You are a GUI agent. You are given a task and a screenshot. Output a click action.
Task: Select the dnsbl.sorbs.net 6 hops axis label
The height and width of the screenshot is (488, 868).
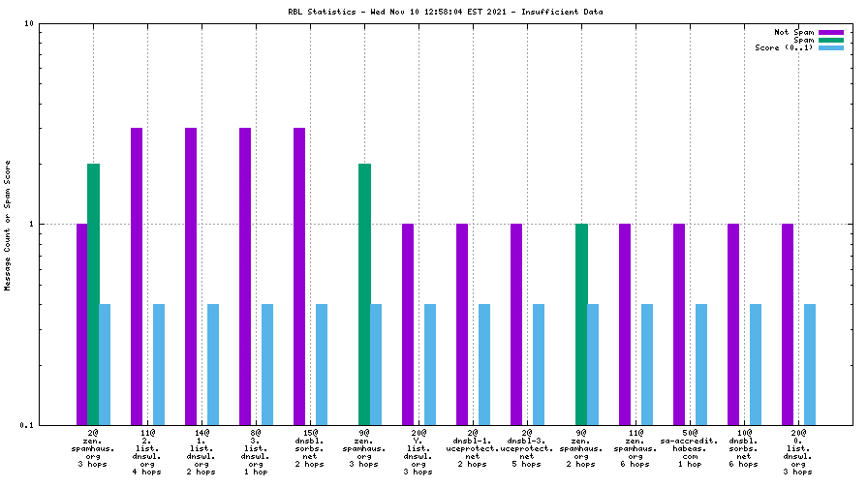[743, 451]
